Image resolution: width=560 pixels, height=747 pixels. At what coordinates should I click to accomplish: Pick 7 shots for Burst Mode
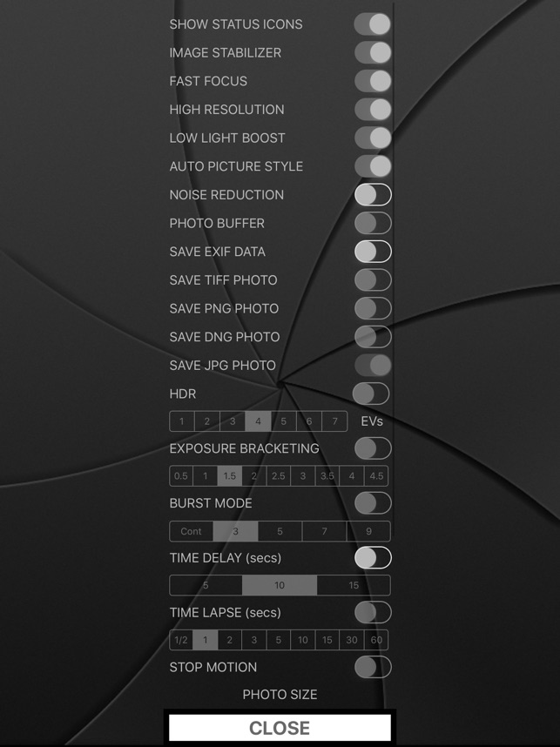coord(324,531)
